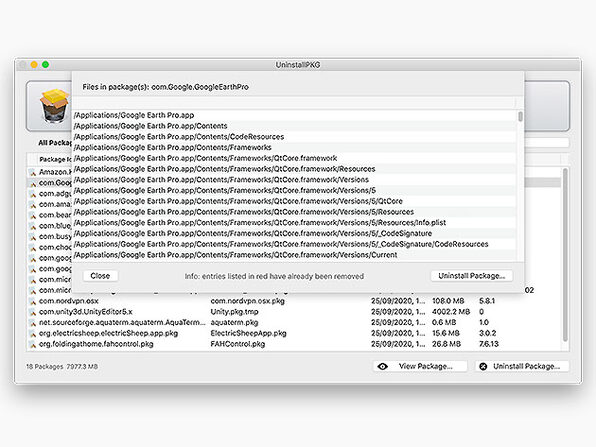This screenshot has width=596, height=447.
Task: Click the 4002.2 MB size value
Action: tap(451, 312)
